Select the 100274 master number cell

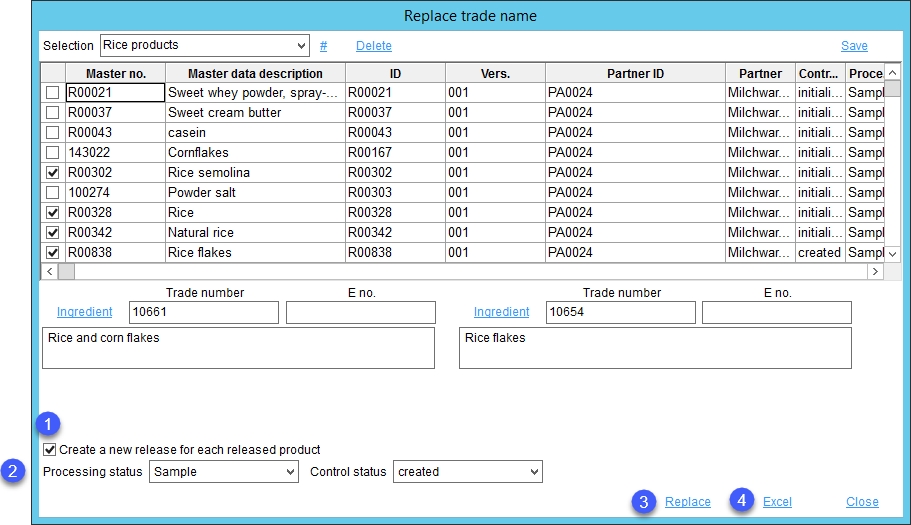(x=116, y=192)
